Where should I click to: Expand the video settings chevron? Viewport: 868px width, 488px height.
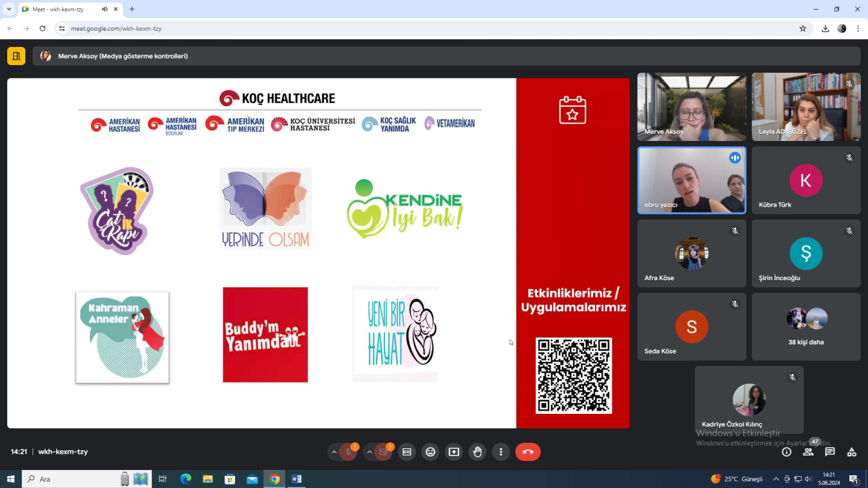pyautogui.click(x=370, y=452)
